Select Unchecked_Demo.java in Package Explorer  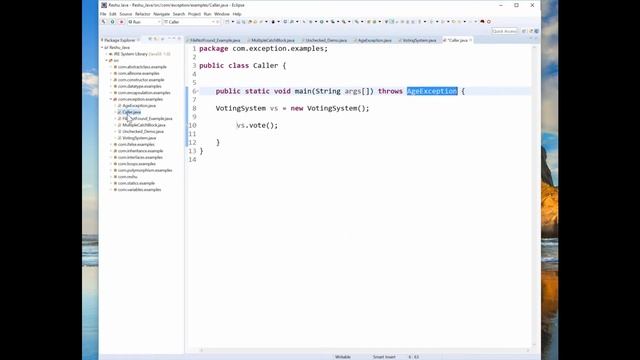(143, 131)
